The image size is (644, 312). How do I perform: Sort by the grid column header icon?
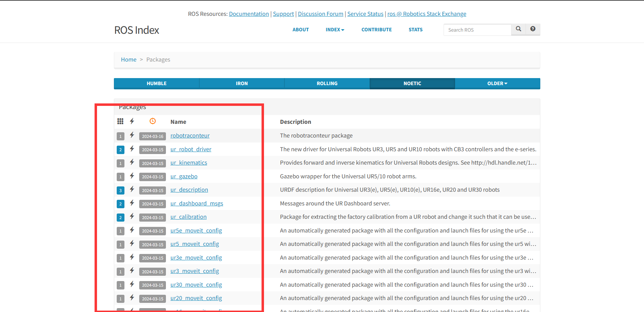(x=120, y=121)
